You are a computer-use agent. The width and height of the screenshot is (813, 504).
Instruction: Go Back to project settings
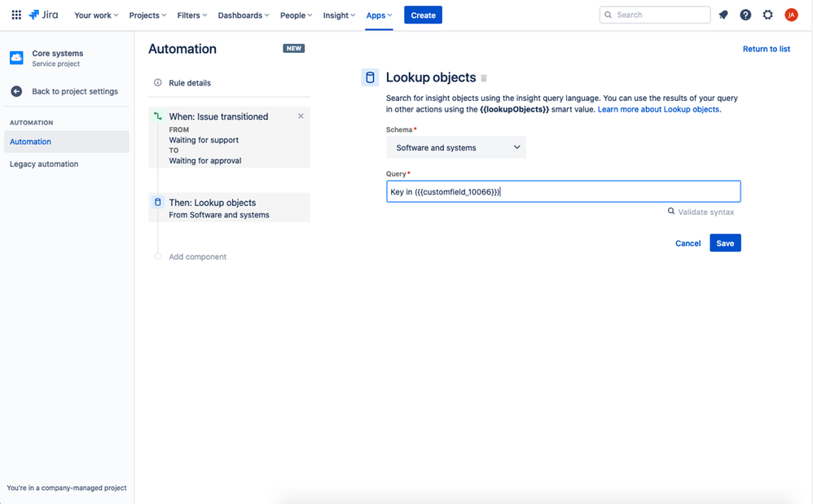click(75, 91)
